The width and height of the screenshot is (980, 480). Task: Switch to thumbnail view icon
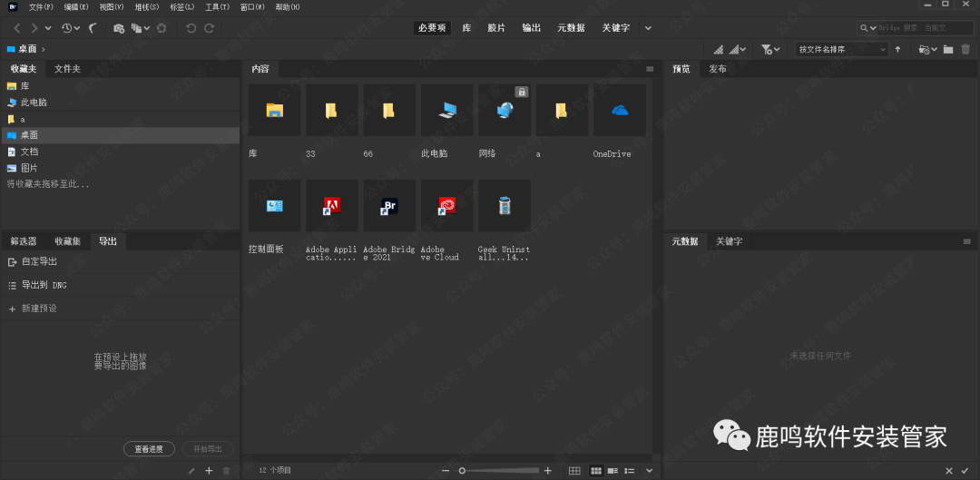point(596,471)
